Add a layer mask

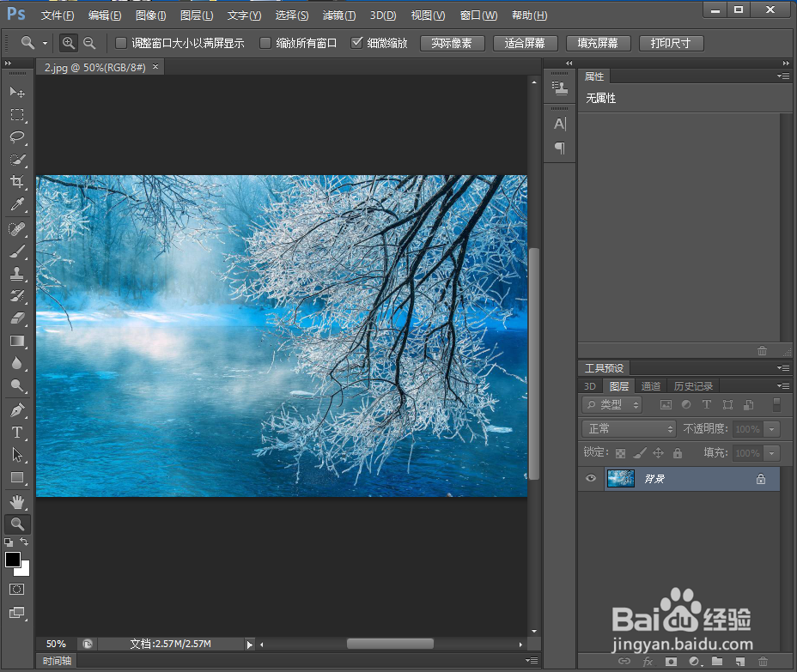(x=671, y=661)
